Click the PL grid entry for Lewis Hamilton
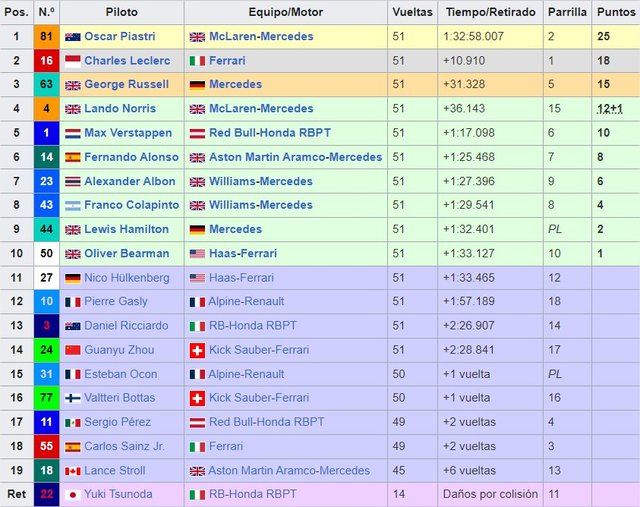The image size is (640, 507). [555, 229]
